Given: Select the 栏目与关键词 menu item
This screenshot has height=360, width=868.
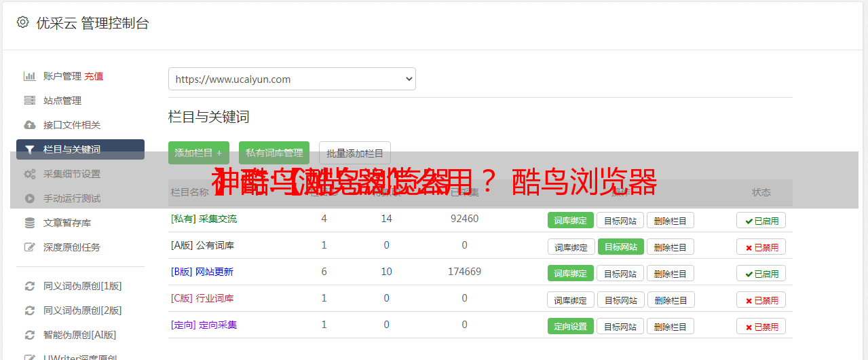Looking at the screenshot, I should (80, 149).
